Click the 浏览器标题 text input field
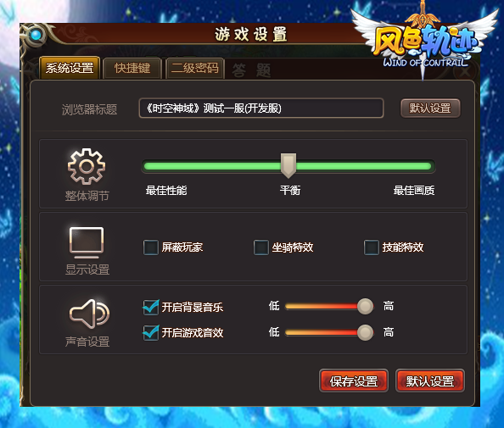504x428 pixels. click(261, 108)
